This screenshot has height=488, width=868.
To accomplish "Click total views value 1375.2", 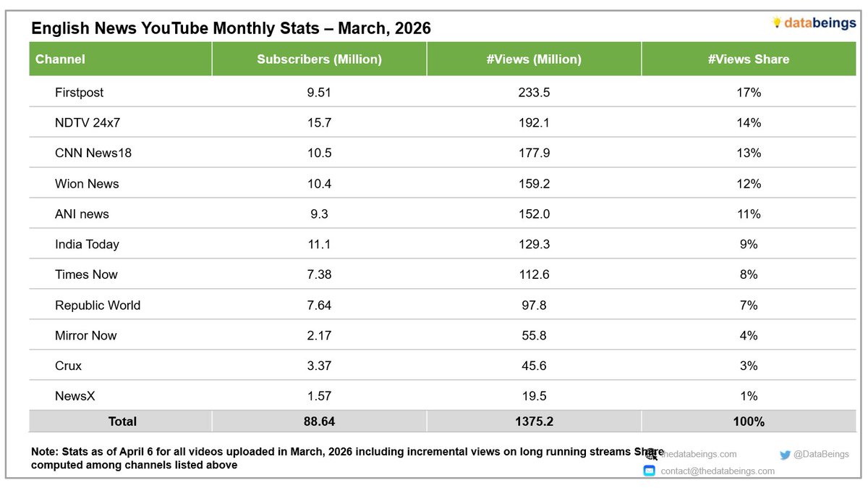I will [534, 421].
